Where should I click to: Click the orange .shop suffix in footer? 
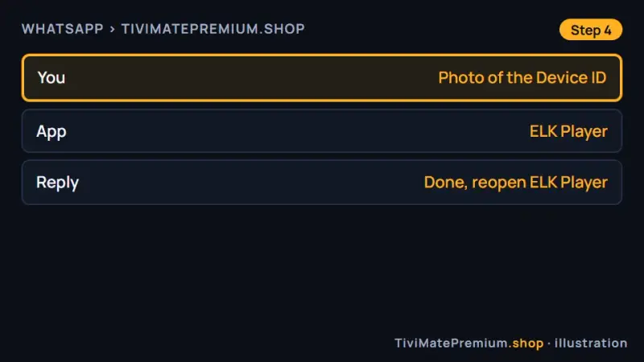pyautogui.click(x=526, y=343)
